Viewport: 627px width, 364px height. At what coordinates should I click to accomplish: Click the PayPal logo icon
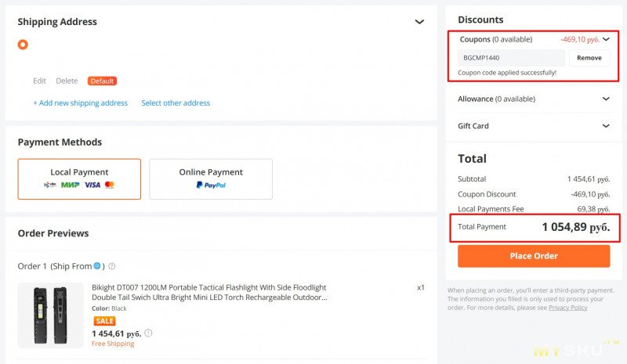tap(211, 186)
